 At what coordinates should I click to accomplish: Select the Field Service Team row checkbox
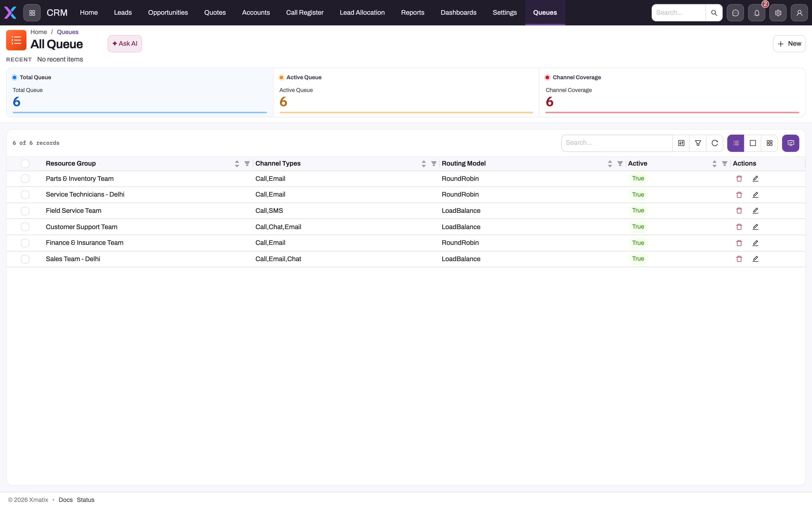pos(25,211)
